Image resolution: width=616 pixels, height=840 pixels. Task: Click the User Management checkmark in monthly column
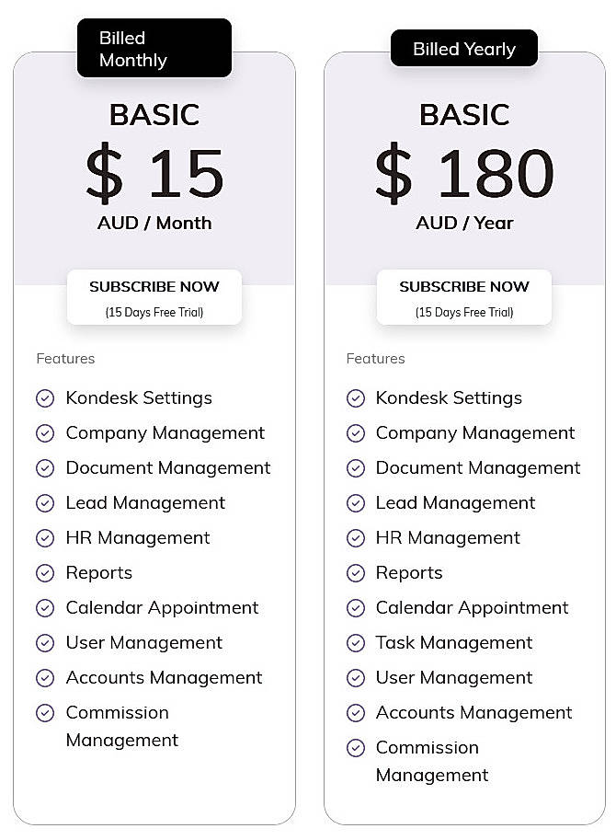(x=45, y=643)
